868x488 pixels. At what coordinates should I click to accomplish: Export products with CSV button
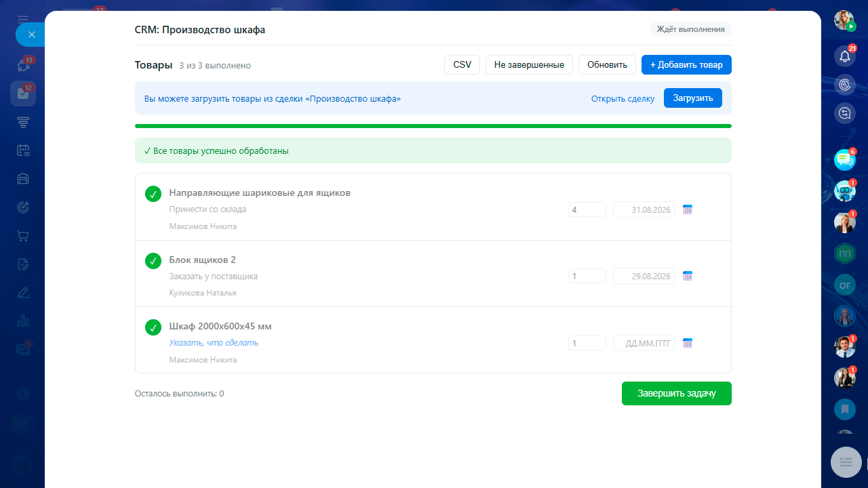[462, 65]
